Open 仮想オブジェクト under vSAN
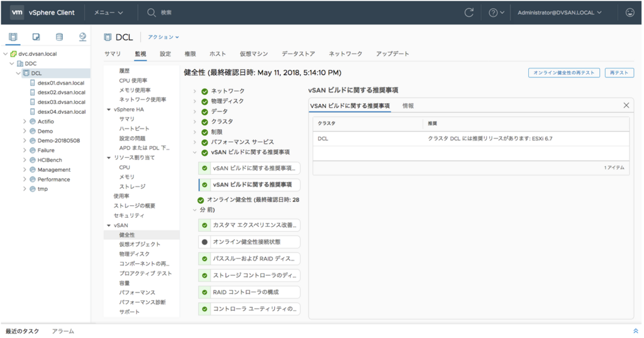 coord(140,244)
